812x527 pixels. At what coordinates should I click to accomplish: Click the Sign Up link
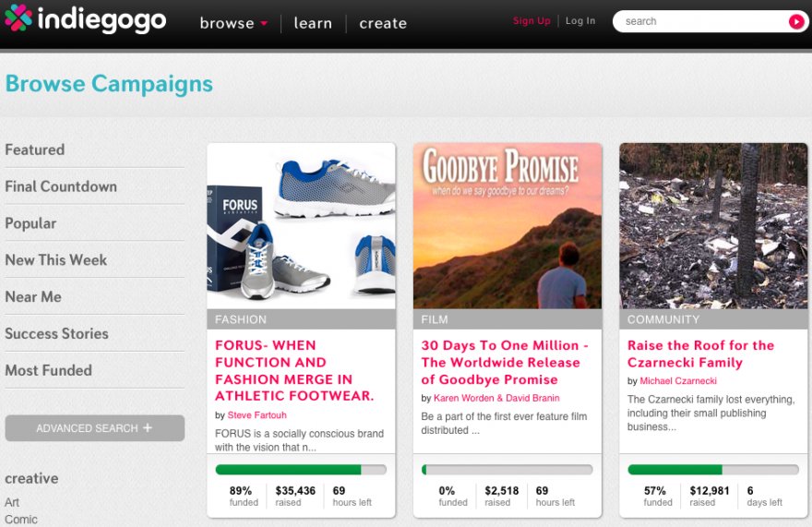coord(531,21)
